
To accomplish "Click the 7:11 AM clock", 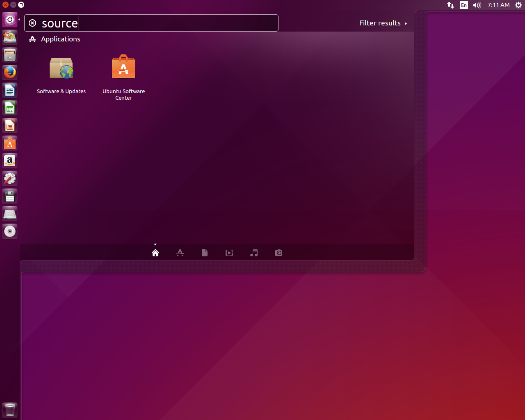I will [x=499, y=5].
